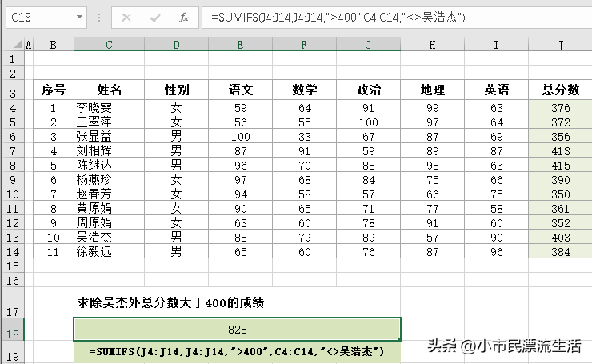The height and width of the screenshot is (364, 592).
Task: Select column G header
Action: tap(368, 45)
